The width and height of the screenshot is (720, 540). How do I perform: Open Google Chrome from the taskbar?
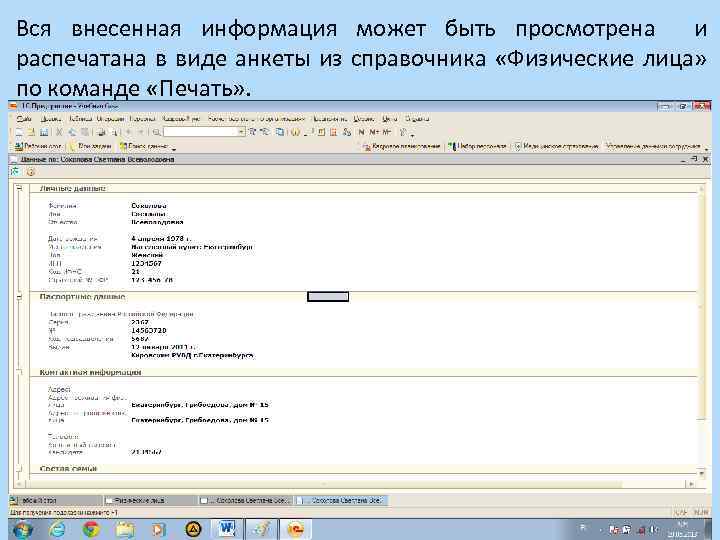tap(91, 529)
